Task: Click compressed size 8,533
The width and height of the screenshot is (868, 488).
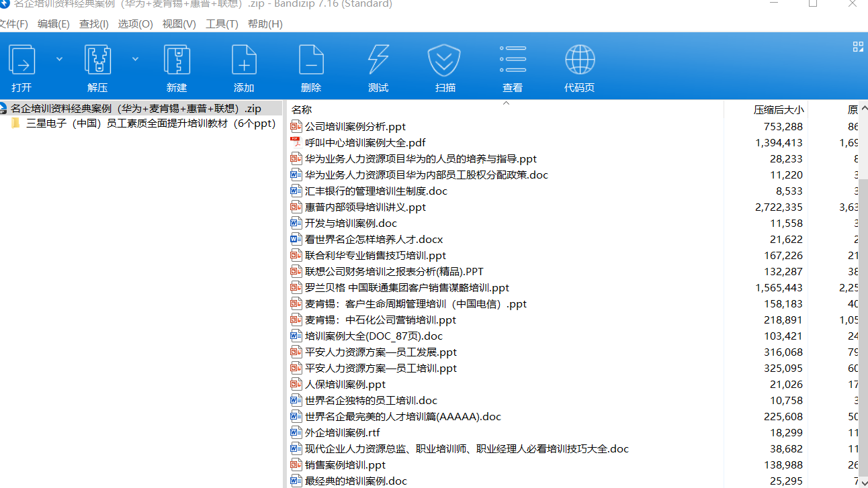Action: pos(789,191)
